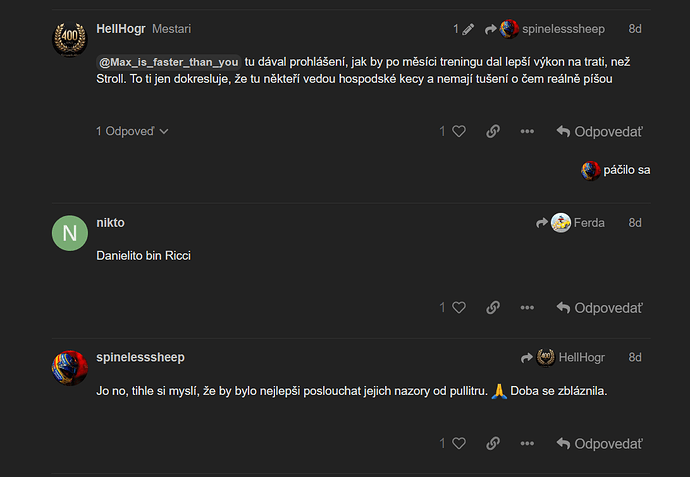This screenshot has height=477, width=690.
Task: View edit history pencil on HellHogr's post
Action: (466, 29)
